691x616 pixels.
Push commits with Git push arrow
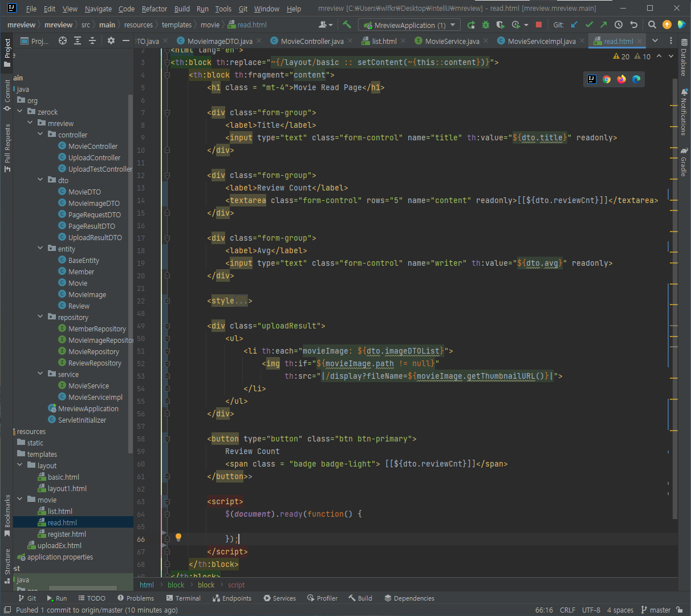pyautogui.click(x=604, y=25)
